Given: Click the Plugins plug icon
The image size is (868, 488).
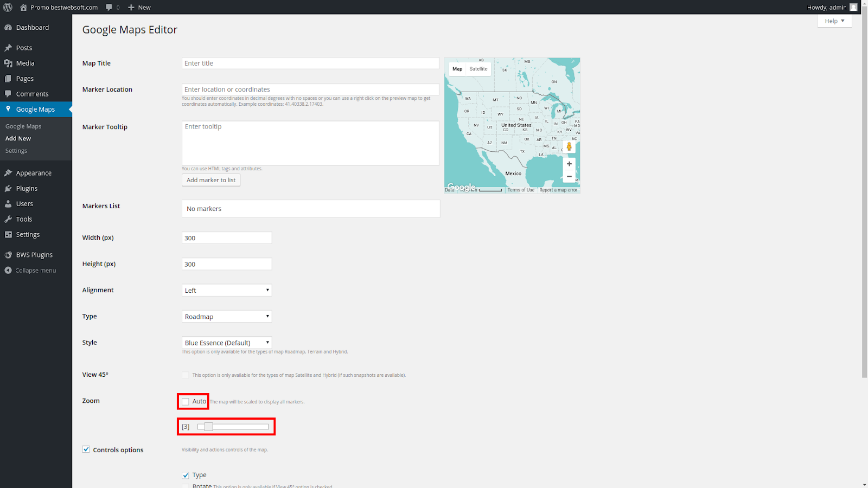Looking at the screenshot, I should 8,188.
